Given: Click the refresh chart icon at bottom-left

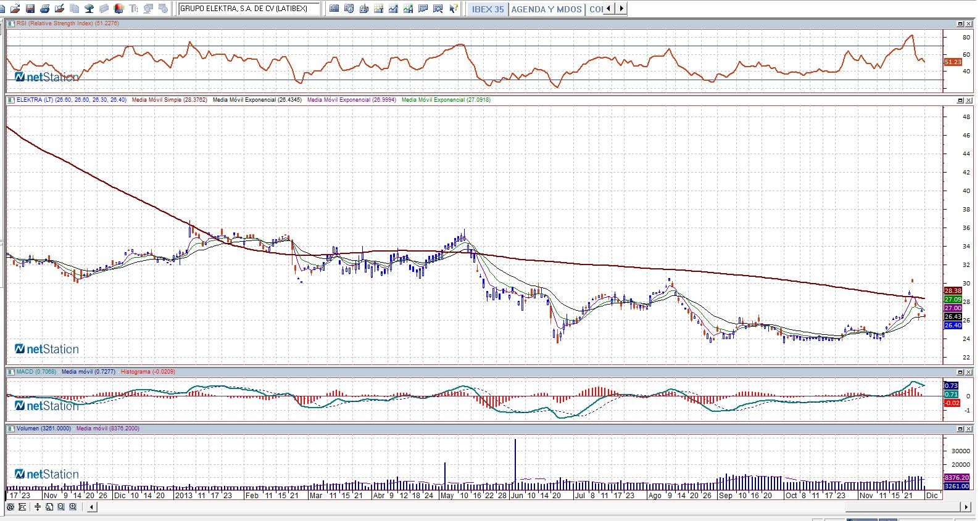Looking at the screenshot, I should (x=10, y=507).
